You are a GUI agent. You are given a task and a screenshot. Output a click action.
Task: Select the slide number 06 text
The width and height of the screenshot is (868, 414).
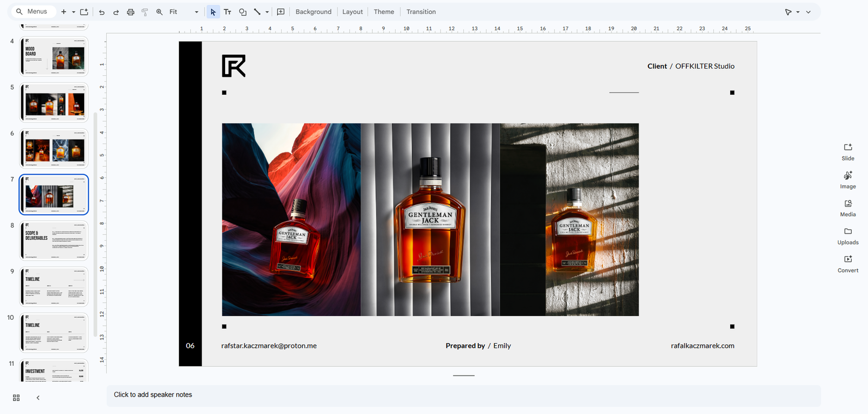coord(190,346)
